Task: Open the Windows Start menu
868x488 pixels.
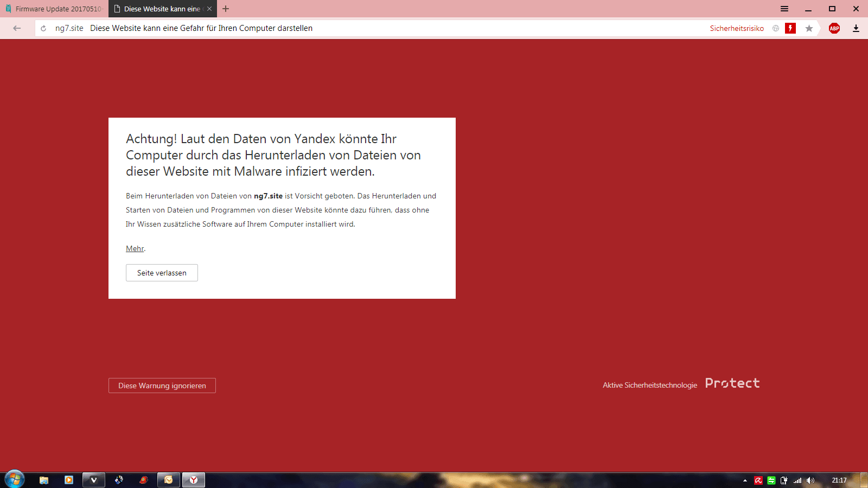Action: [15, 479]
